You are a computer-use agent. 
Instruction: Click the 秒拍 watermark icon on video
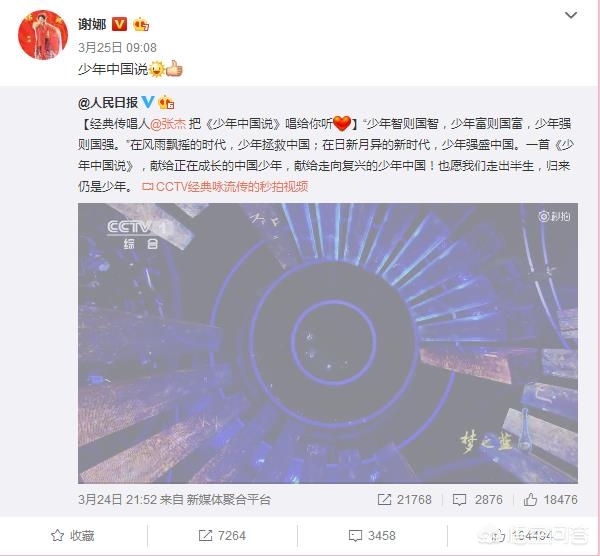554,217
